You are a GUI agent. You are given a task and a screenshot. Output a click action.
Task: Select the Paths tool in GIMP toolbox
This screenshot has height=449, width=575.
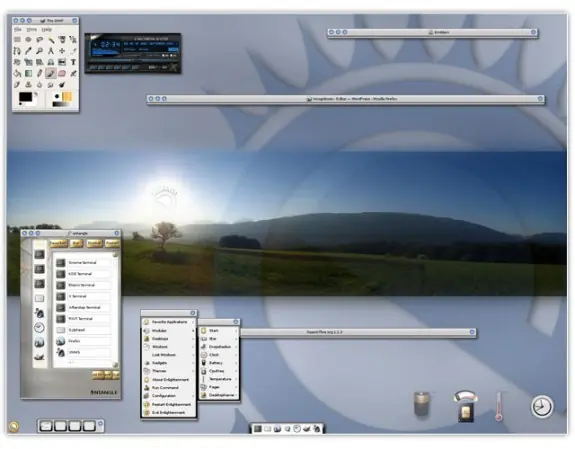(x=17, y=51)
